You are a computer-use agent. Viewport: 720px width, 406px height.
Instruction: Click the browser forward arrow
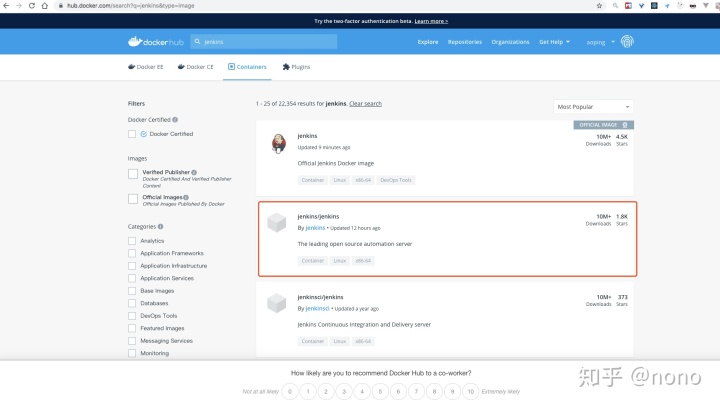[x=19, y=6]
